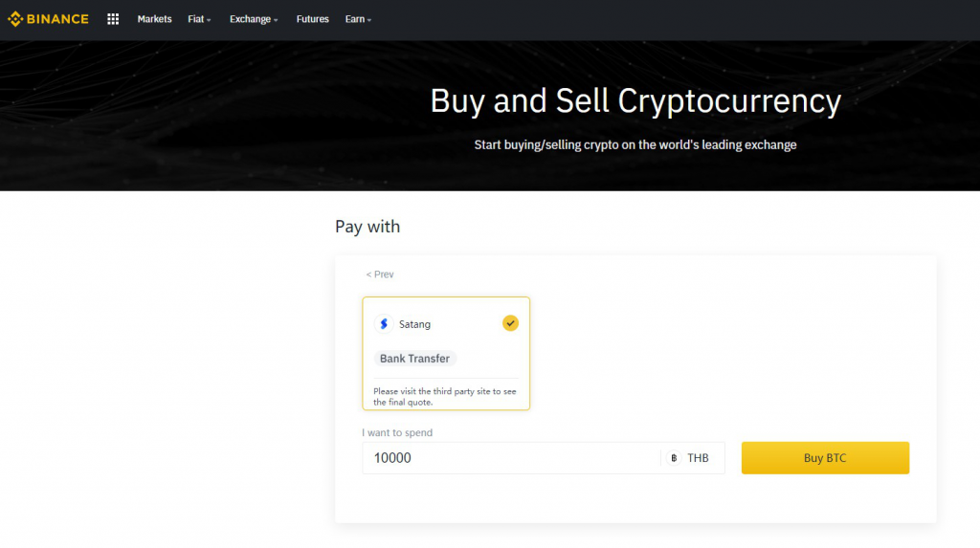Click the THB currency label
Screen dimensions: 980x548
(x=698, y=458)
